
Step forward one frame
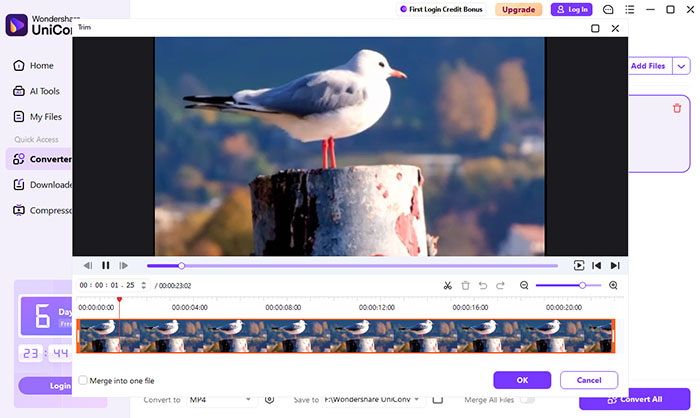[124, 265]
